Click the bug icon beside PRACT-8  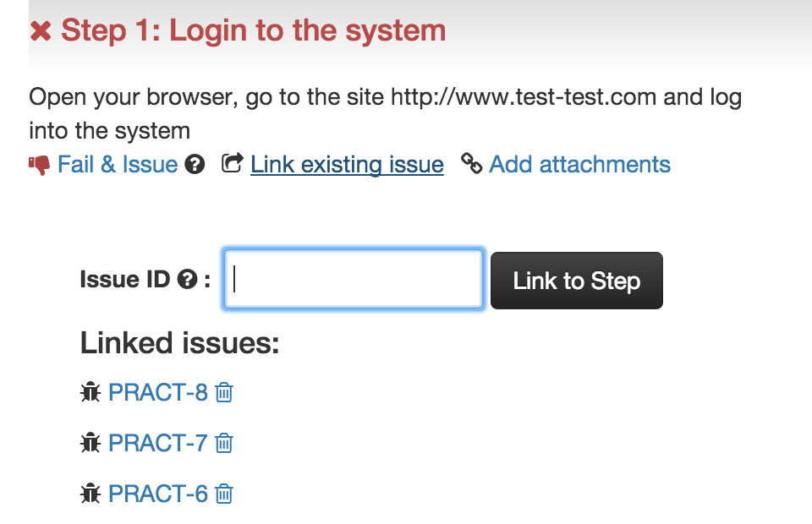(91, 392)
